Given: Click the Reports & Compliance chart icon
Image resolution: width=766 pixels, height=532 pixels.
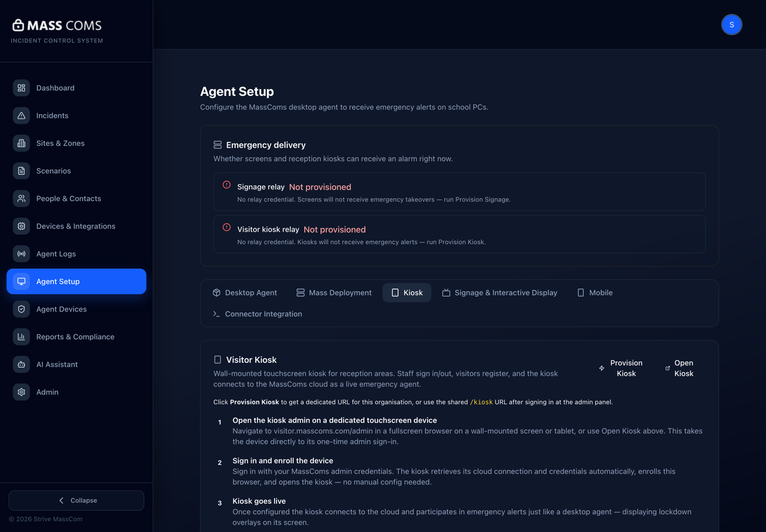Looking at the screenshot, I should [x=21, y=337].
